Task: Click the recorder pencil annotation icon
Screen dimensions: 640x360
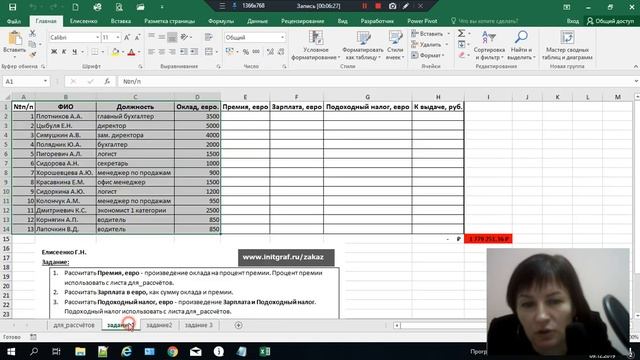Action: point(406,6)
